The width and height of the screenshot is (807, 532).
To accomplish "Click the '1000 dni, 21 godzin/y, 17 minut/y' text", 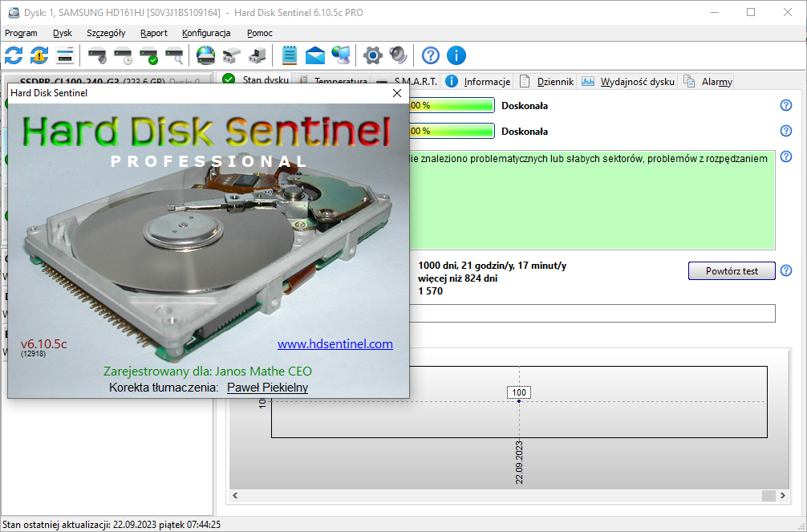I will coord(492,266).
